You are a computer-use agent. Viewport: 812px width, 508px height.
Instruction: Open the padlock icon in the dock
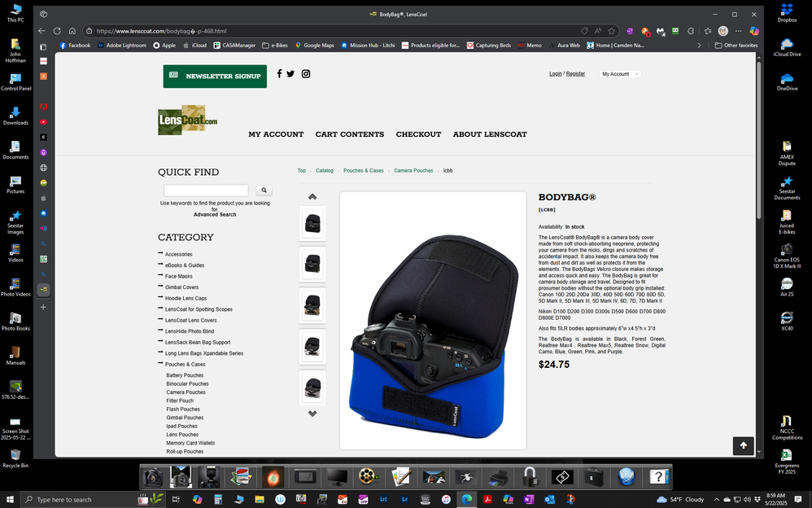pyautogui.click(x=530, y=477)
